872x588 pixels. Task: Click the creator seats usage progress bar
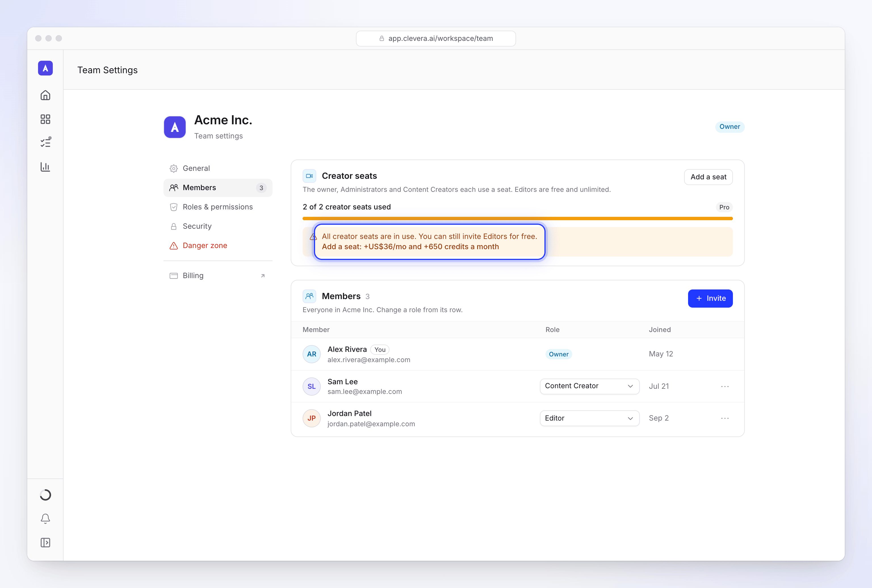[517, 218]
